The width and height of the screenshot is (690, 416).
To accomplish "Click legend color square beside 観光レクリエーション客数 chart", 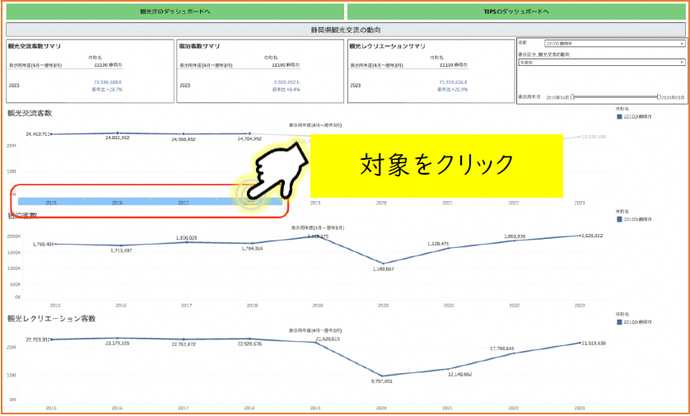I will 621,323.
